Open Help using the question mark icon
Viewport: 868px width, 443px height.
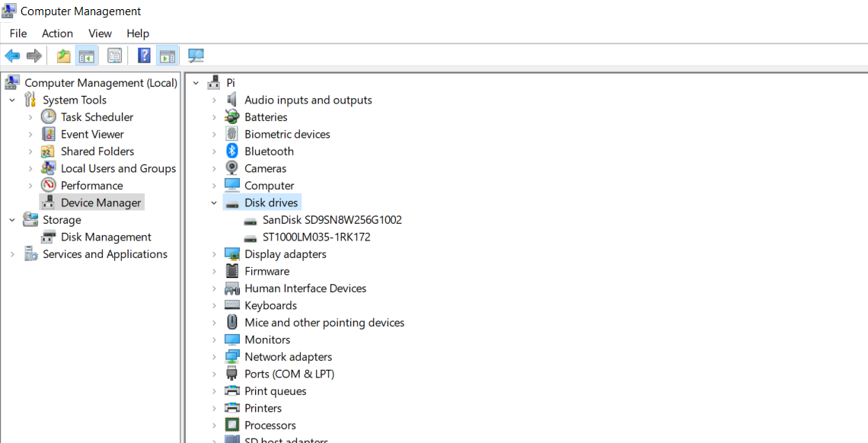[x=143, y=55]
